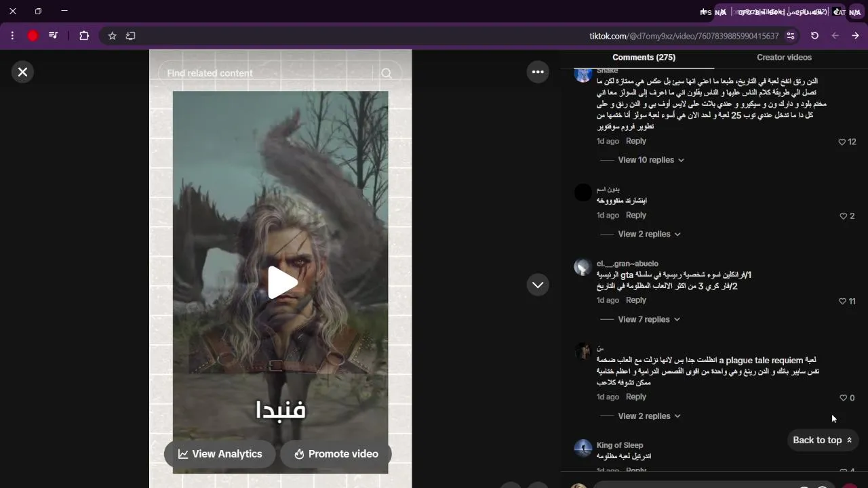The height and width of the screenshot is (488, 868).
Task: Click the tiktok.com URL in address bar
Action: pos(684,36)
